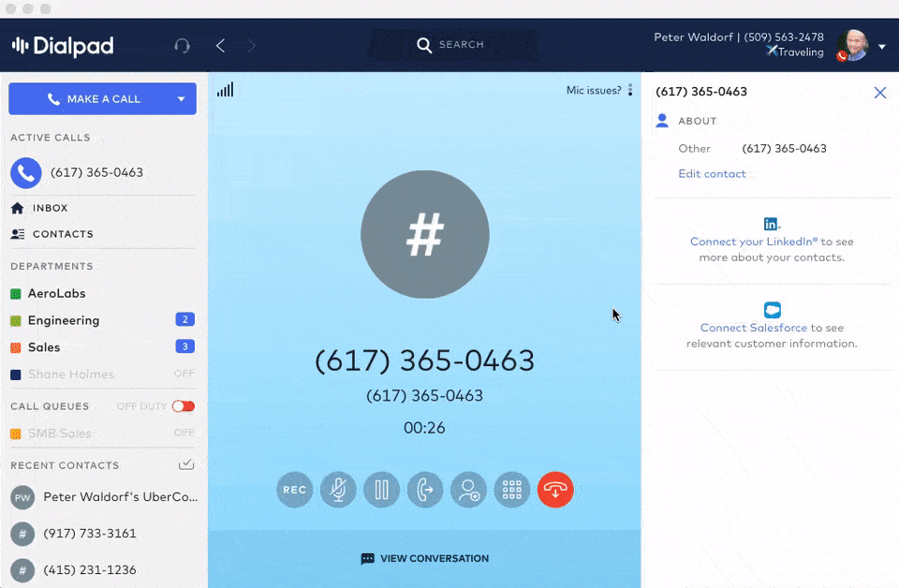Open the SMB Sales call queue
The height and width of the screenshot is (588, 899).
coord(60,434)
